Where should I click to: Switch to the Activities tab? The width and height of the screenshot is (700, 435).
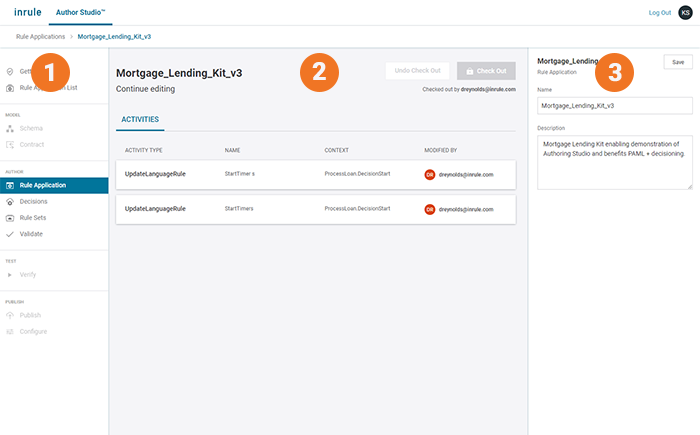(x=140, y=119)
